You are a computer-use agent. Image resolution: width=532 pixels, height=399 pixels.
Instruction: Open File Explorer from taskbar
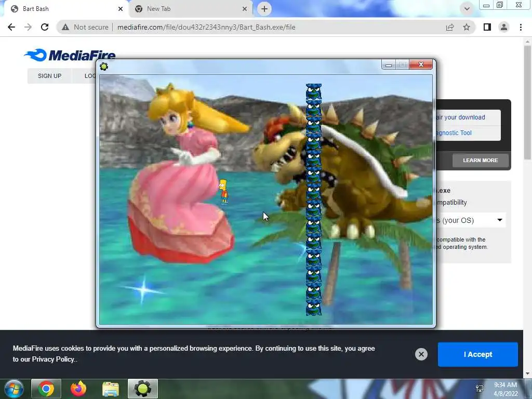click(111, 389)
